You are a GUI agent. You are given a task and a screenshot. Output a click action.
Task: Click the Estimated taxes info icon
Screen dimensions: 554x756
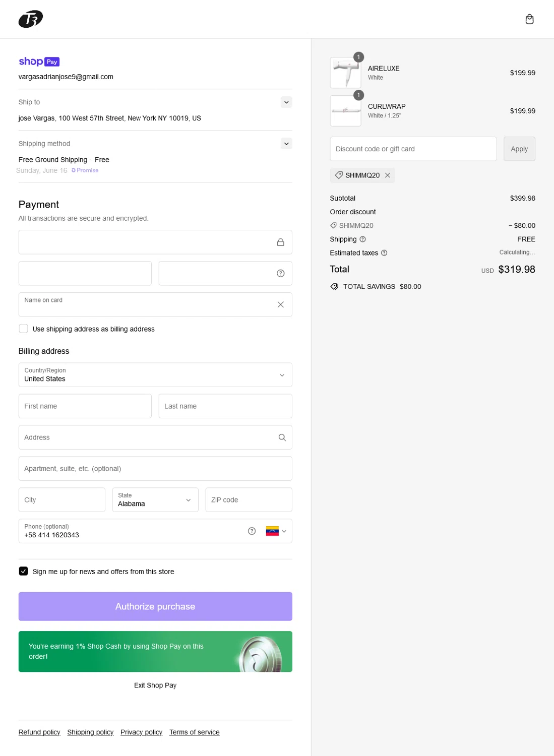[x=384, y=253]
